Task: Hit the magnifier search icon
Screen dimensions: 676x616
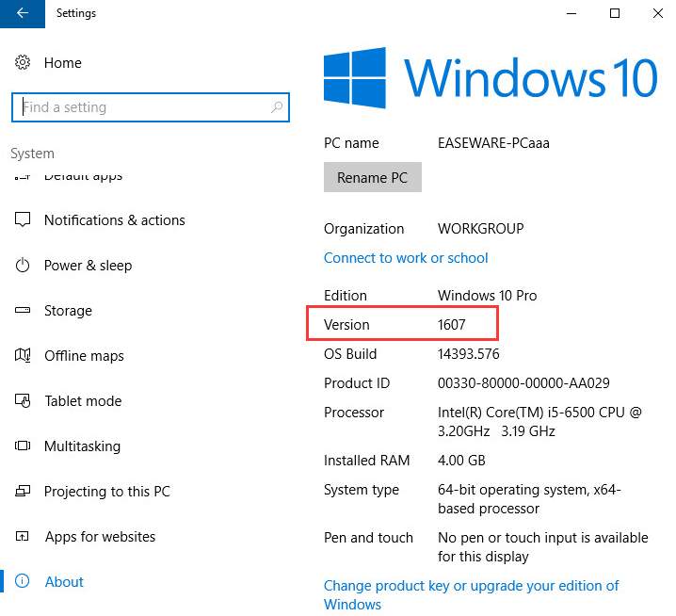Action: tap(277, 107)
